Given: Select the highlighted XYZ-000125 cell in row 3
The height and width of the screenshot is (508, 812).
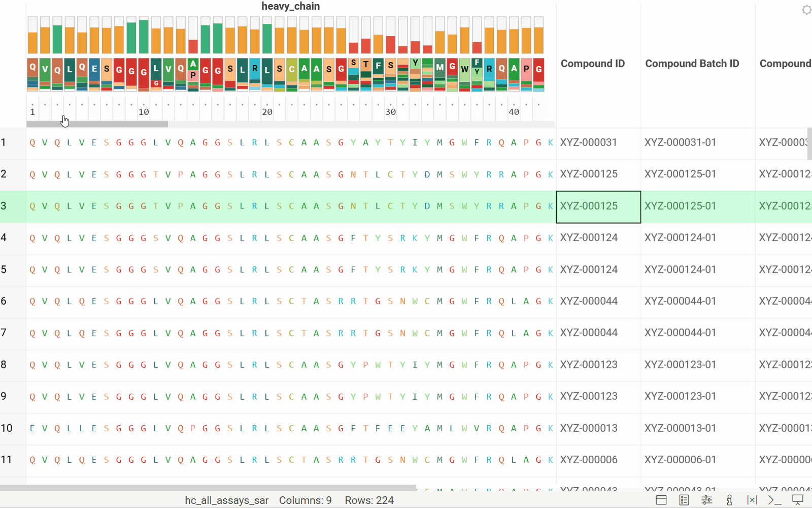Looking at the screenshot, I should pyautogui.click(x=598, y=206).
